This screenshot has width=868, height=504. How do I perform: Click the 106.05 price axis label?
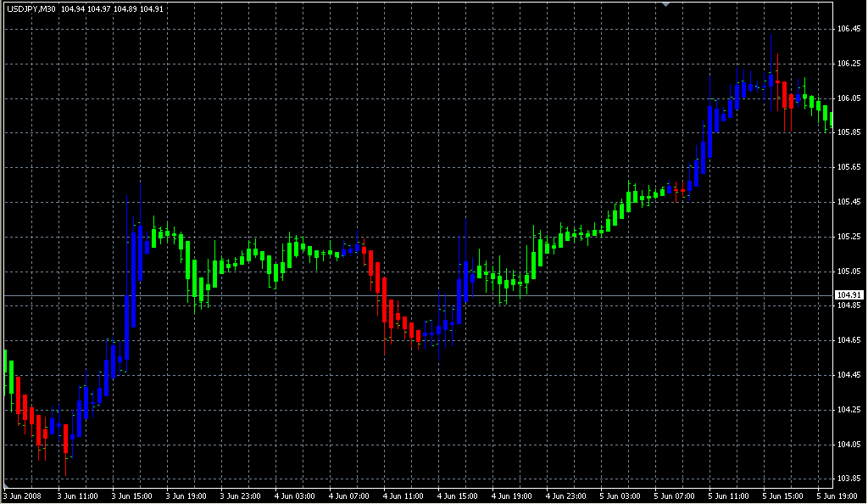click(x=849, y=98)
